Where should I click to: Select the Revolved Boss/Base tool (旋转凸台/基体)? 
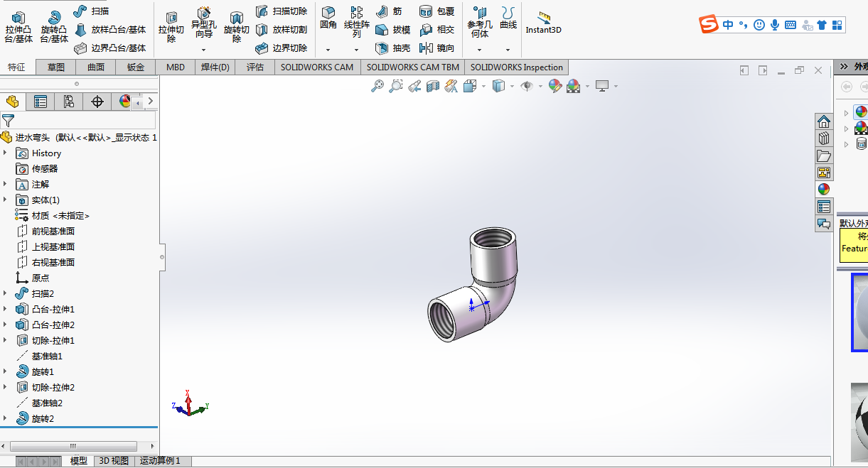pyautogui.click(x=54, y=26)
